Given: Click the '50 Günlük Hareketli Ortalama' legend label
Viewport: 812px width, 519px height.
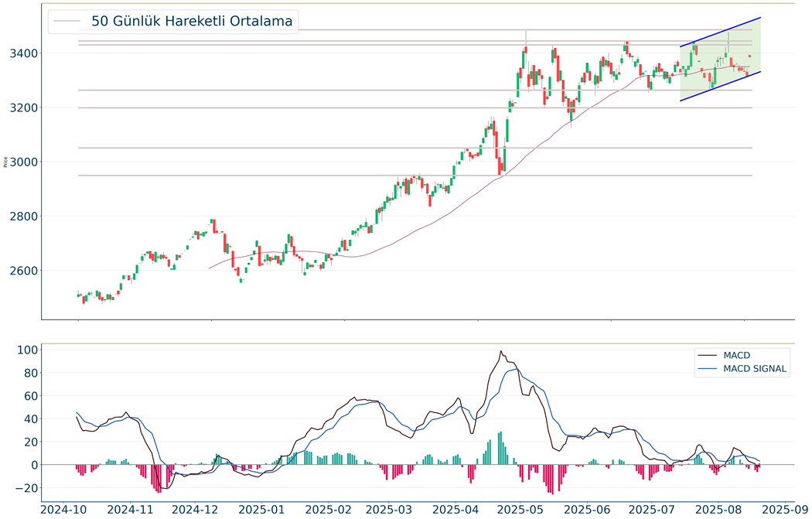Looking at the screenshot, I should 192,21.
